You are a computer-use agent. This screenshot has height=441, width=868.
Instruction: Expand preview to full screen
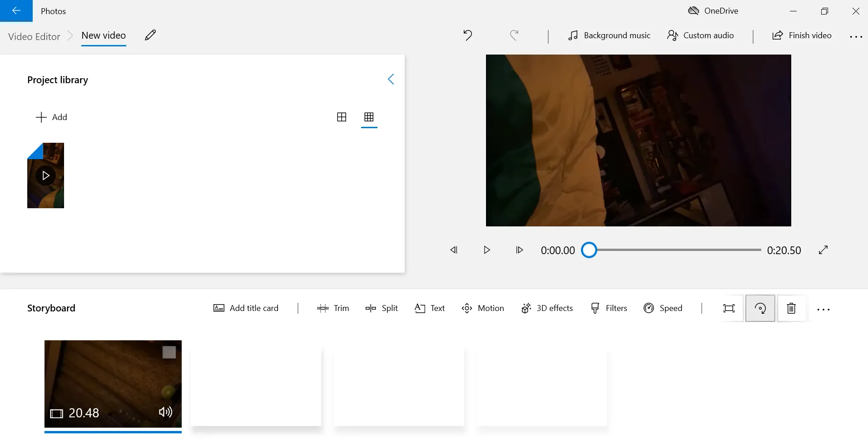(x=823, y=250)
